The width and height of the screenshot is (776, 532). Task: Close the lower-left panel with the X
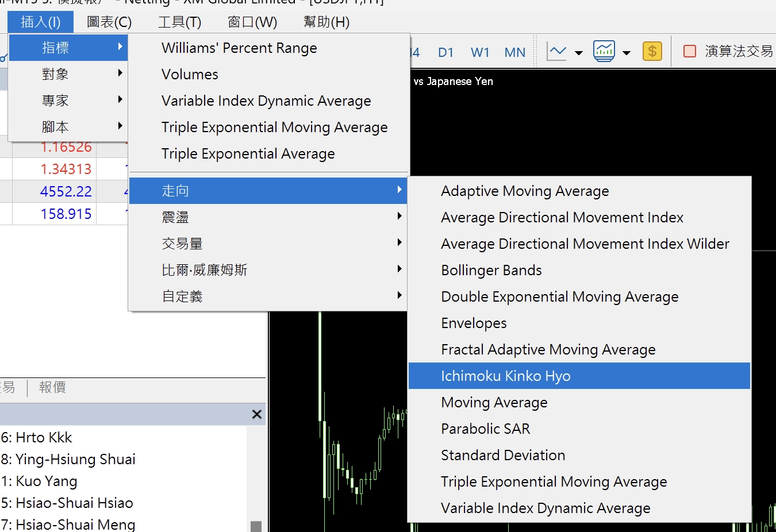[257, 414]
